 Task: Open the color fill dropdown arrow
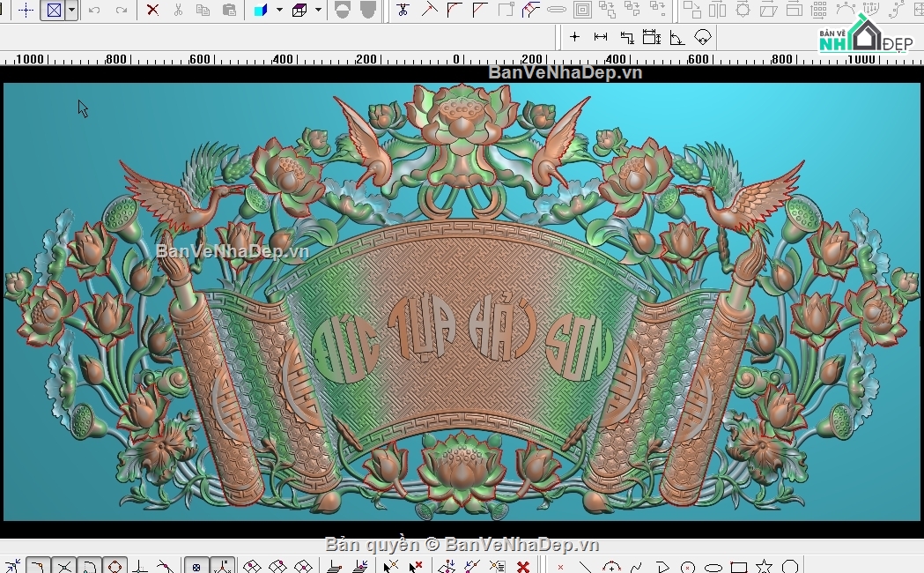[x=277, y=11]
